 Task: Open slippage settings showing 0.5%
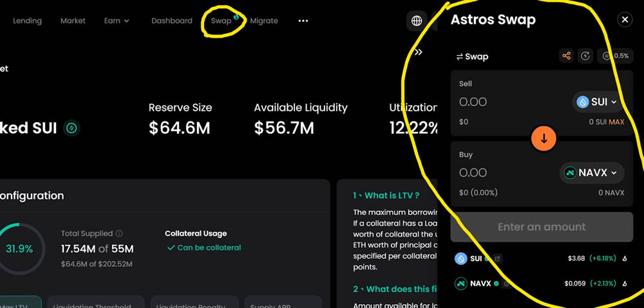click(615, 56)
